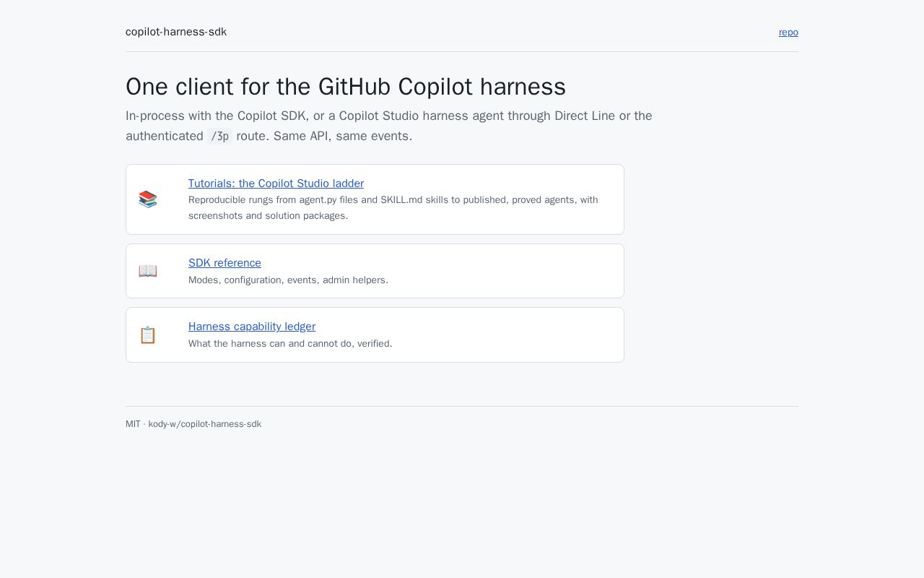Open the repo link in the header
The height and width of the screenshot is (578, 924).
(788, 32)
